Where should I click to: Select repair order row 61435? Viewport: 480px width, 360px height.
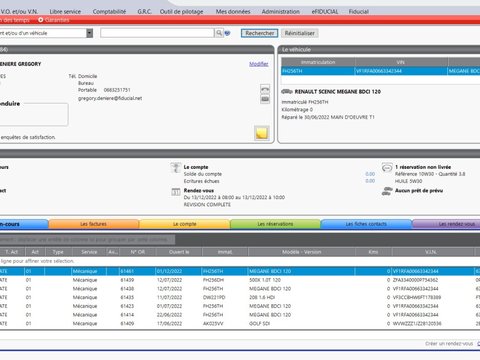point(240,297)
